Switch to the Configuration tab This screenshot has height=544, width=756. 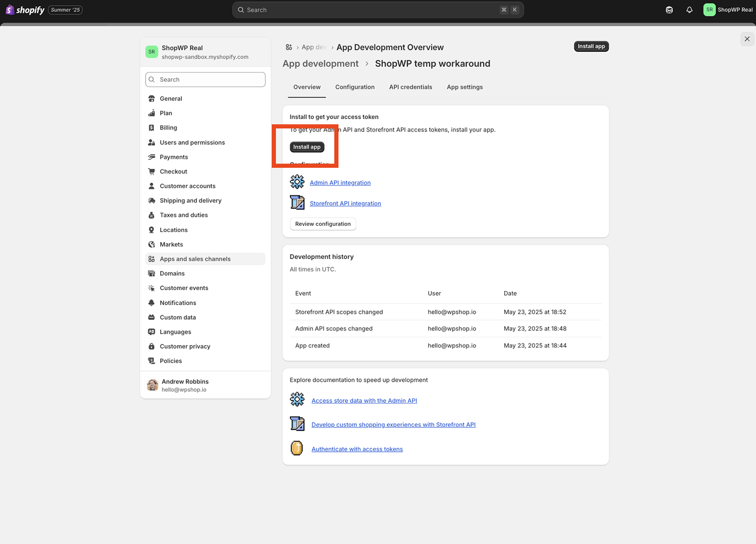[x=355, y=87]
